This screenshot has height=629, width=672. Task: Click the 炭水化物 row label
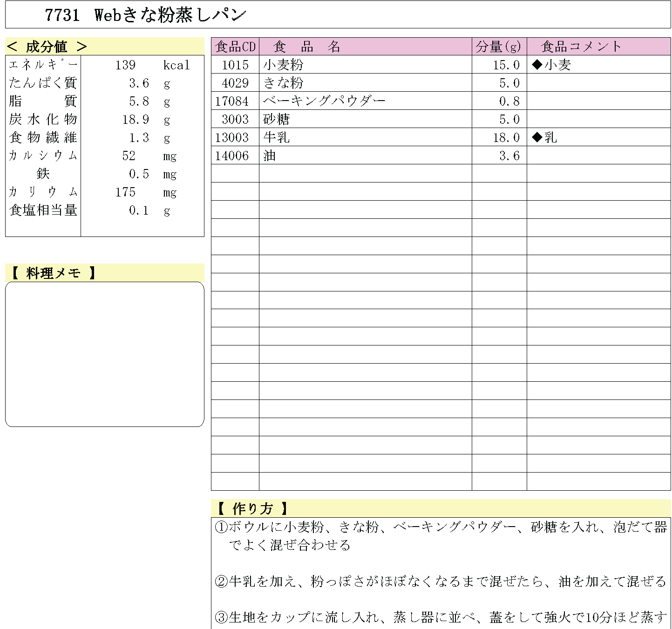43,120
